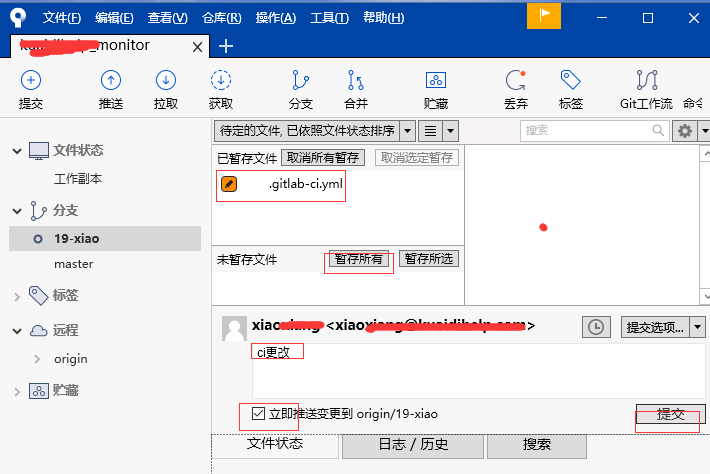Click the 暂存所有 button
Screen dimensions: 710x474
click(359, 259)
